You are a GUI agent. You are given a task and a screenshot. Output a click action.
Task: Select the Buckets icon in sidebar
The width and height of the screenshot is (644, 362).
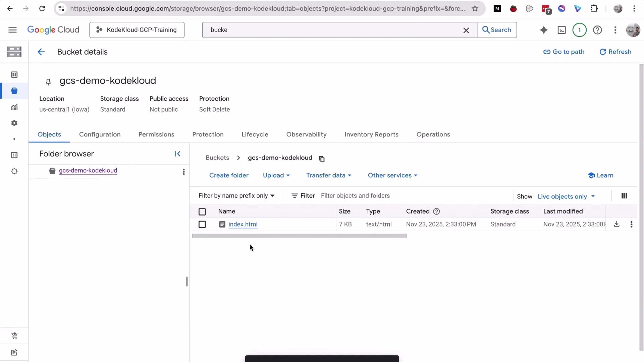[14, 91]
